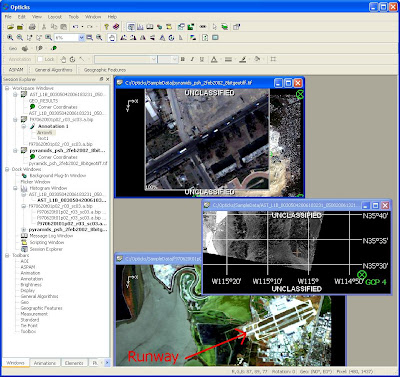Open the Histogram window toolbar icon
The image size is (400, 377).
pyautogui.click(x=140, y=27)
